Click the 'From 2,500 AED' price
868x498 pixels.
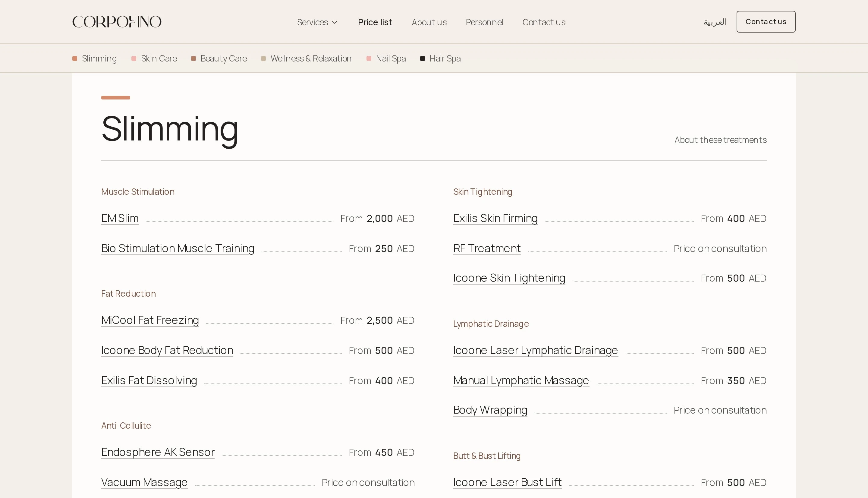[377, 320]
